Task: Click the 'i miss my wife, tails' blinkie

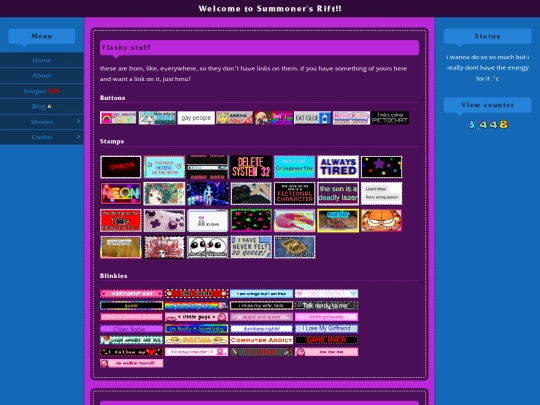Action: pos(261,305)
